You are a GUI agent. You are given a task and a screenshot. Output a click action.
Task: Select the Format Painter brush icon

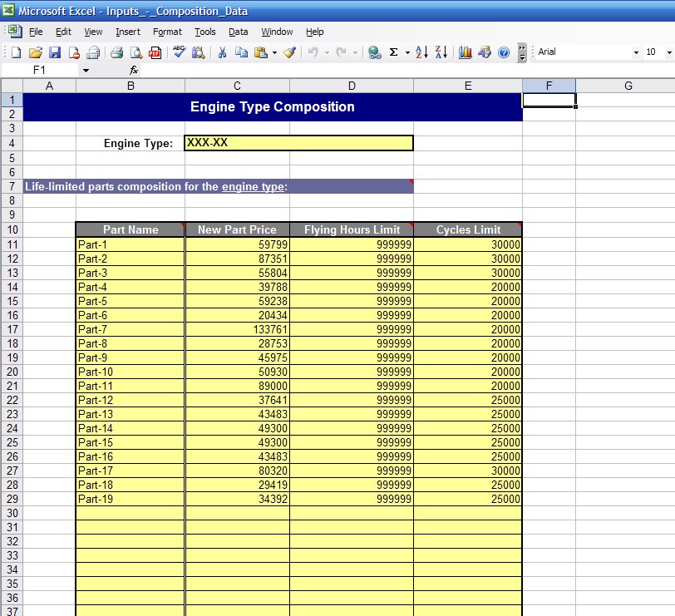tap(289, 52)
